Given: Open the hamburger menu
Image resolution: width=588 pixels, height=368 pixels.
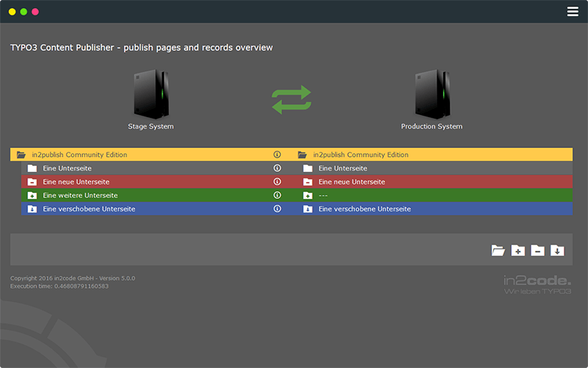Looking at the screenshot, I should [573, 12].
